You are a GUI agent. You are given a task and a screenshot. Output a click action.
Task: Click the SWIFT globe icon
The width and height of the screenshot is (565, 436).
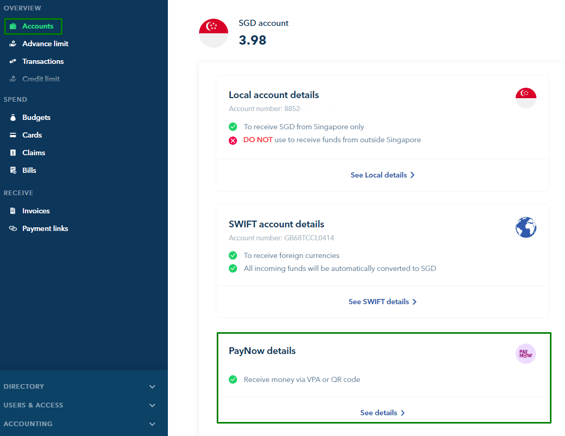(526, 227)
